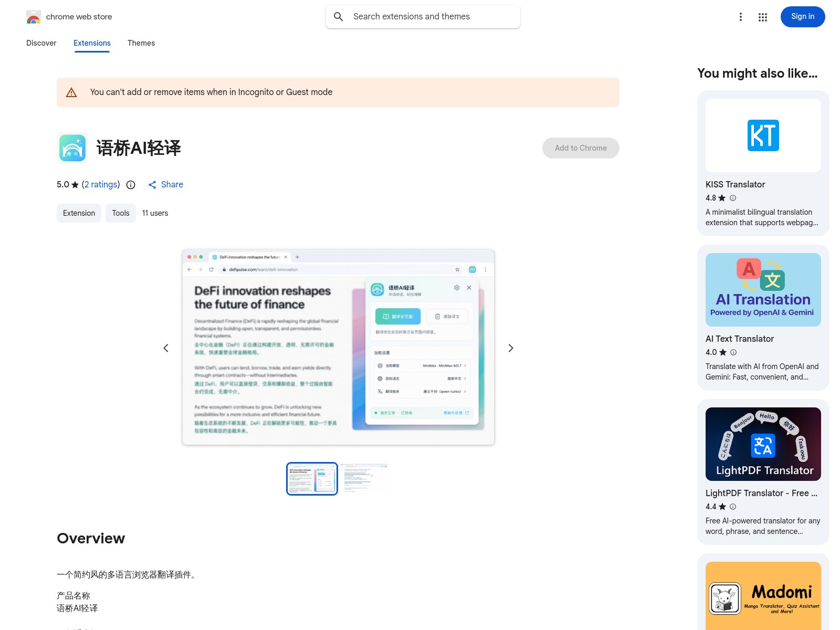Open the KISS Translator KT logo
This screenshot has height=630, width=840.
(763, 135)
